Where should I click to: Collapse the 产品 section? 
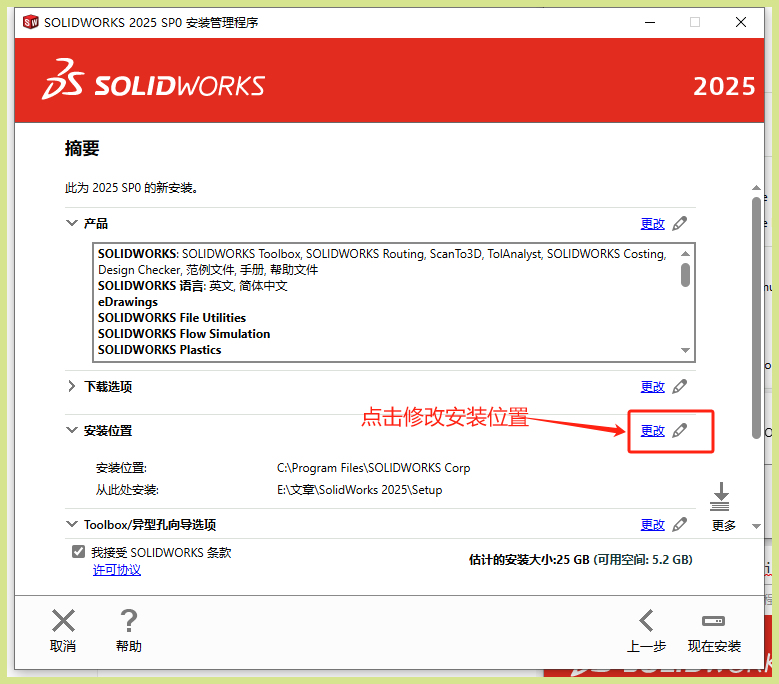72,223
